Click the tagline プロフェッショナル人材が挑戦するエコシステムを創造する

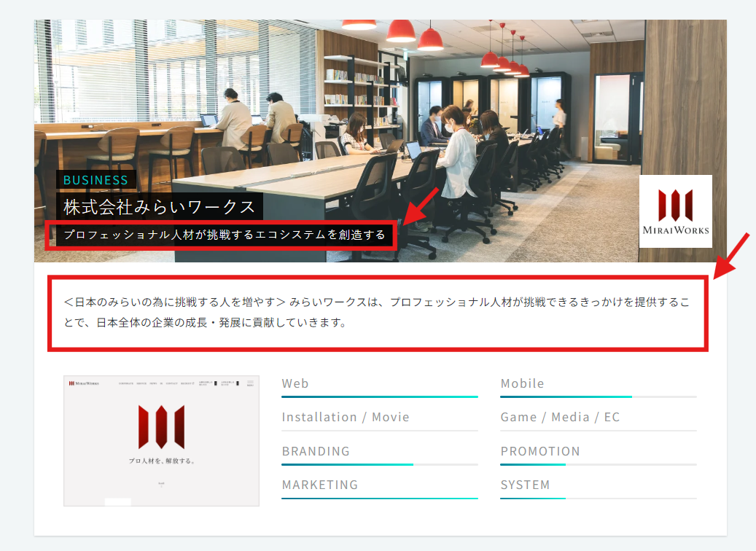(225, 235)
